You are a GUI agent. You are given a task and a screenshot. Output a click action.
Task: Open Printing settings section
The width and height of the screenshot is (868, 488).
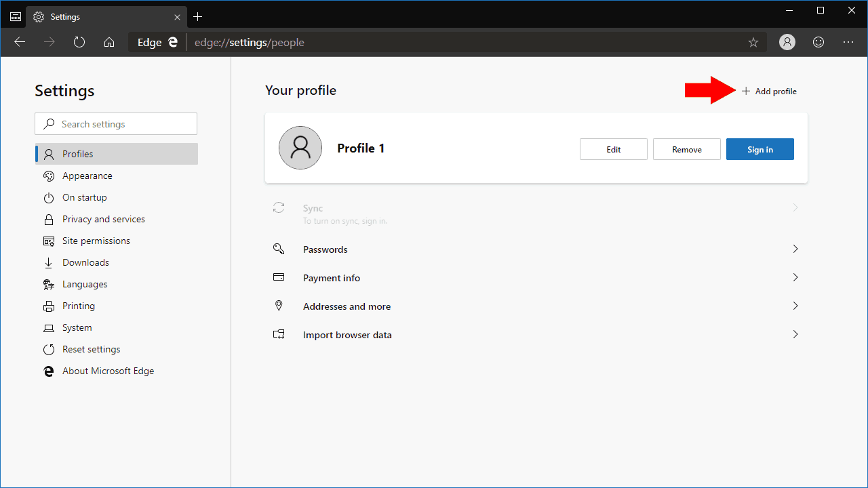click(x=117, y=306)
